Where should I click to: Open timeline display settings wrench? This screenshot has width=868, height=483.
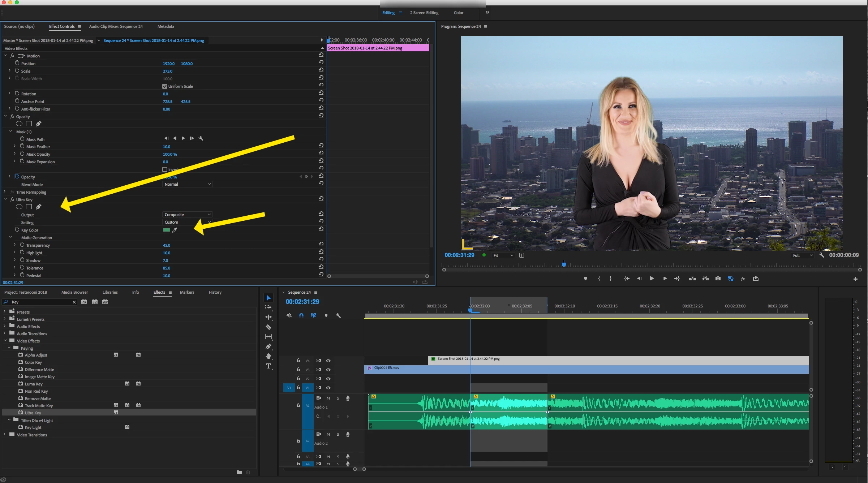[338, 315]
